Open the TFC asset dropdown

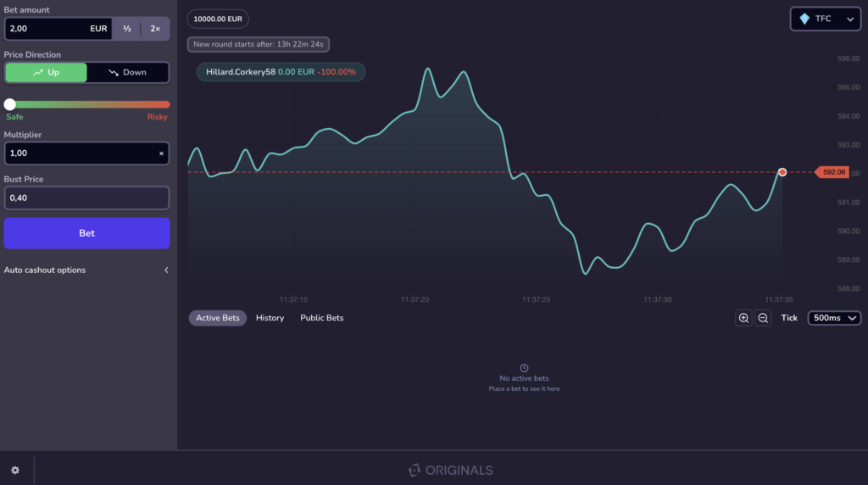click(825, 19)
